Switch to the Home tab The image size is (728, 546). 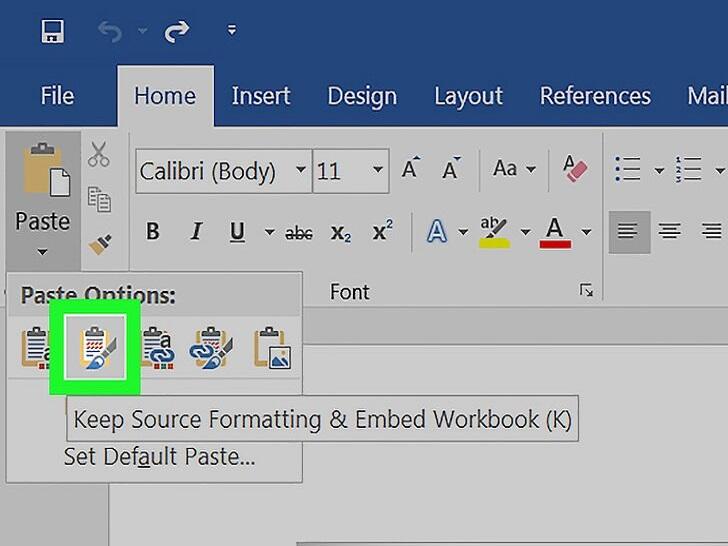[x=165, y=96]
